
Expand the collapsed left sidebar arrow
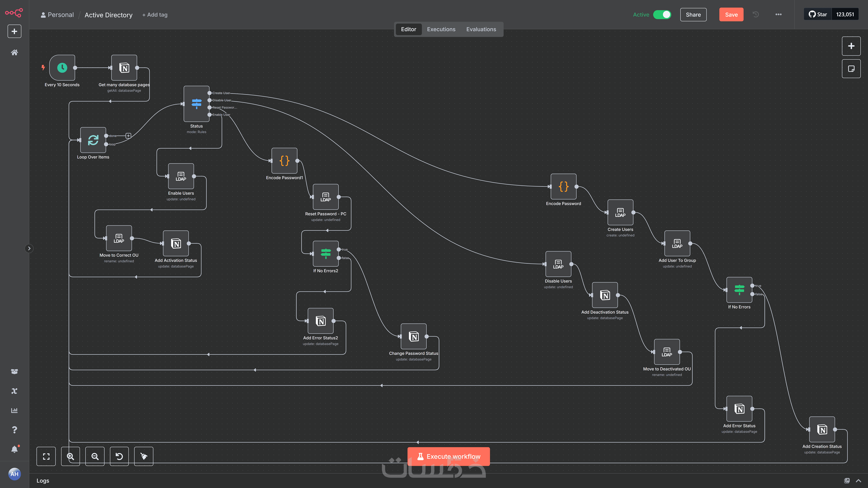[x=29, y=249]
